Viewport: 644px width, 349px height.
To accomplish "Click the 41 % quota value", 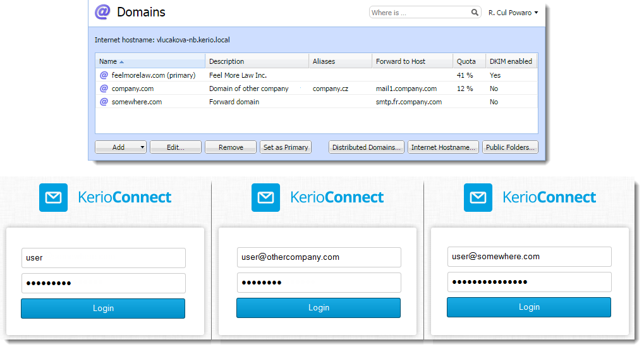I will [x=465, y=75].
